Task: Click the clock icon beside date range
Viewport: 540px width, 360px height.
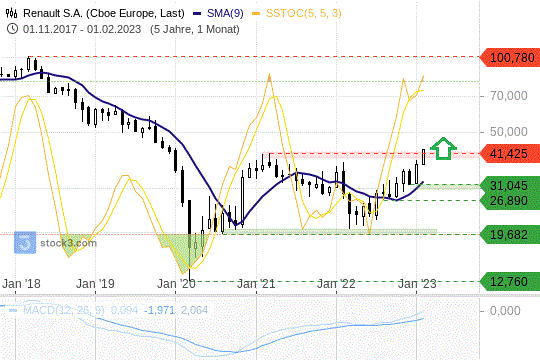Action: (x=12, y=29)
